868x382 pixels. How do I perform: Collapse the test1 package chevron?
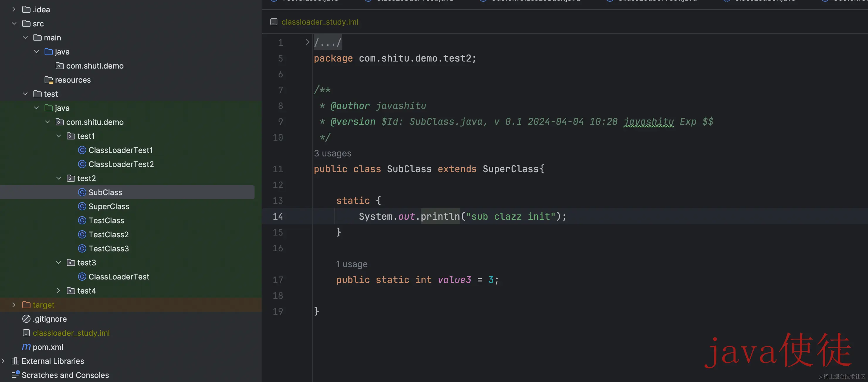click(59, 136)
